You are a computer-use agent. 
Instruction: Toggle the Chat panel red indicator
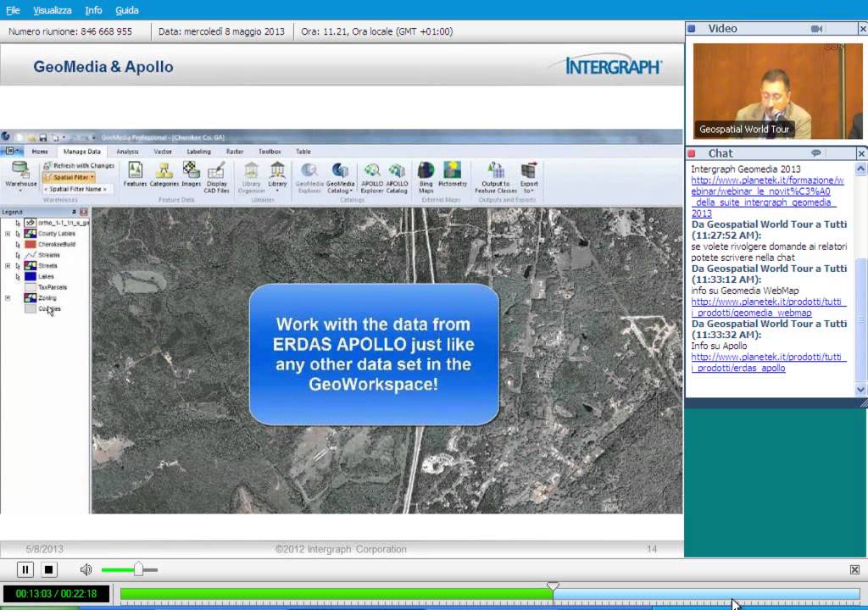692,152
